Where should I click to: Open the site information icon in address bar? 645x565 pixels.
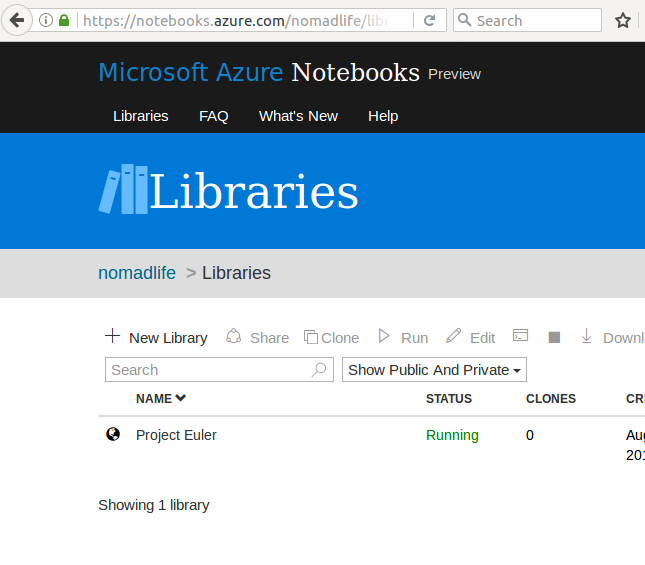46,20
